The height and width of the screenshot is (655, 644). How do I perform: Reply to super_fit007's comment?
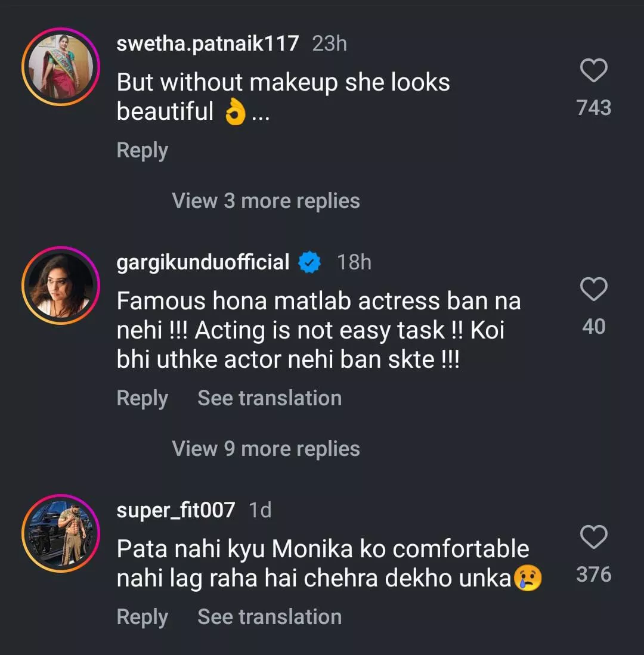(x=142, y=617)
